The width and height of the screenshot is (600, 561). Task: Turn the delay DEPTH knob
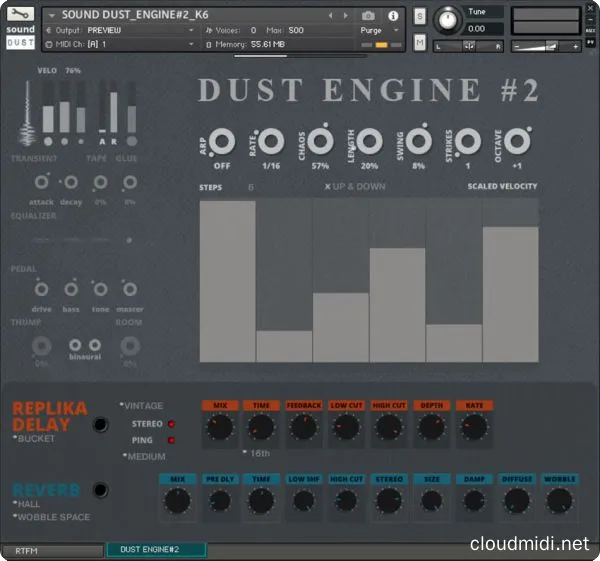point(432,427)
